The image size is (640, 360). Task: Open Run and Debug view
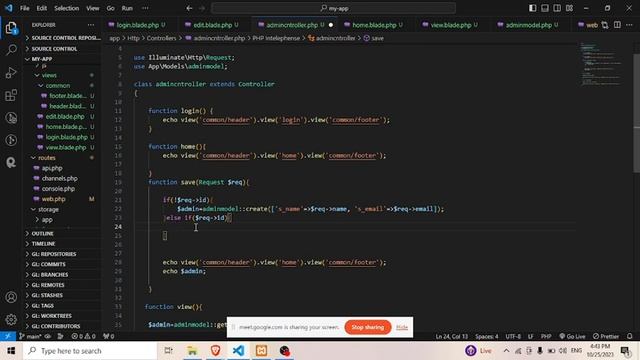tap(11, 73)
